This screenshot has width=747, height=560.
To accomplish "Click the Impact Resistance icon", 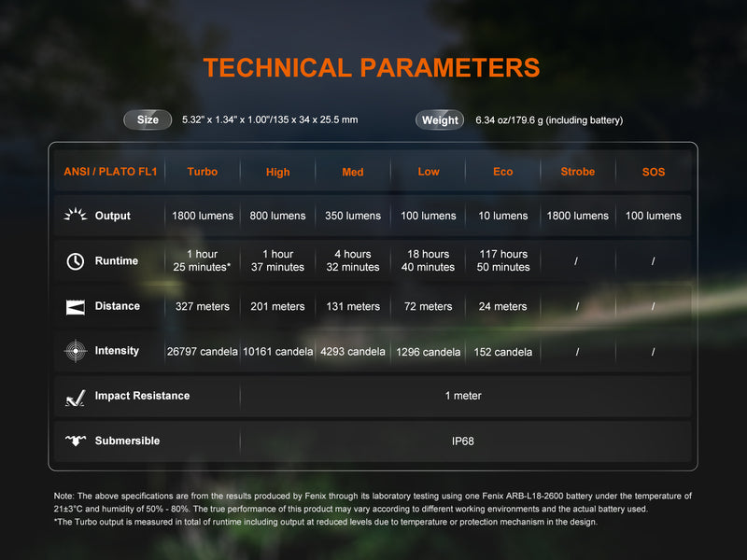I will coord(76,397).
